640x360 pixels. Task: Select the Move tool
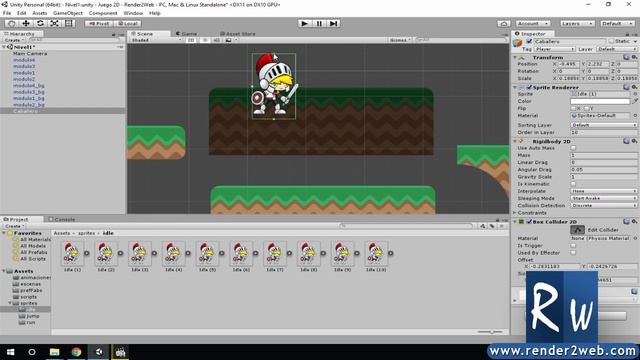[26, 24]
